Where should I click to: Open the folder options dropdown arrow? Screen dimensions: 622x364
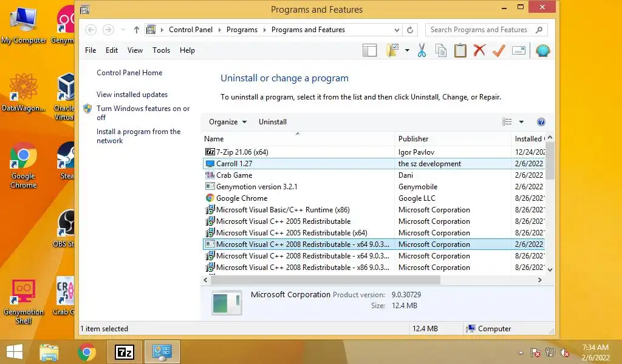point(407,51)
